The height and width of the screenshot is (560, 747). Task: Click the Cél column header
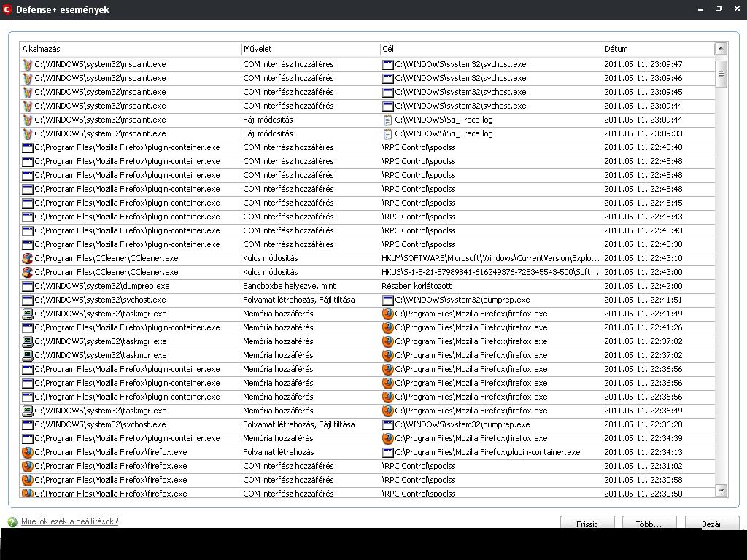coord(491,49)
